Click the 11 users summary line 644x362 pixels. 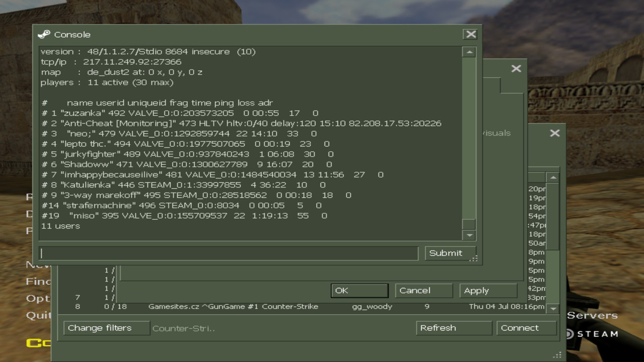tap(60, 226)
